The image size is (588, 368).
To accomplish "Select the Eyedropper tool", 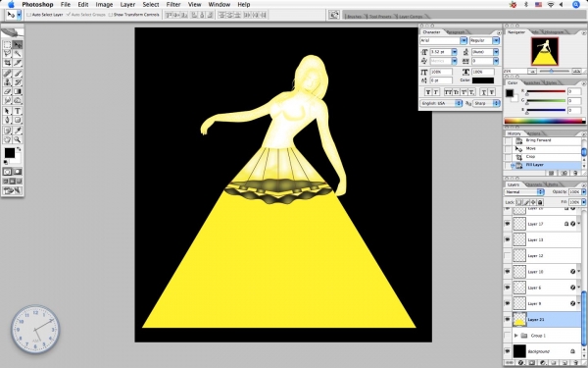I will [18, 131].
